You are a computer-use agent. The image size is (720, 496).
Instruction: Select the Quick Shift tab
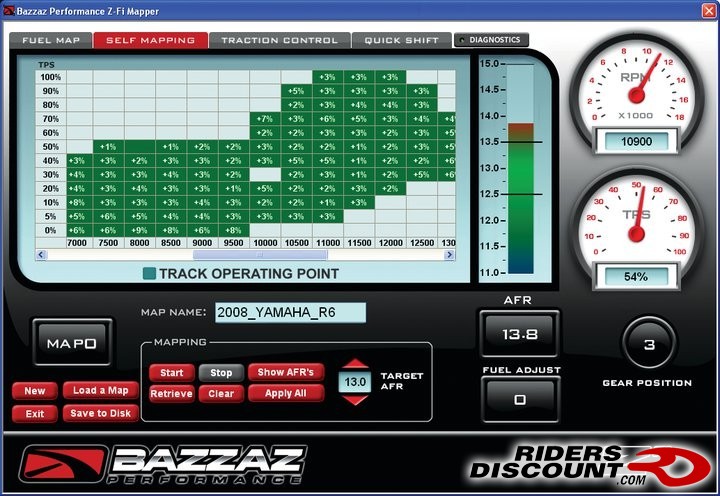(x=401, y=41)
